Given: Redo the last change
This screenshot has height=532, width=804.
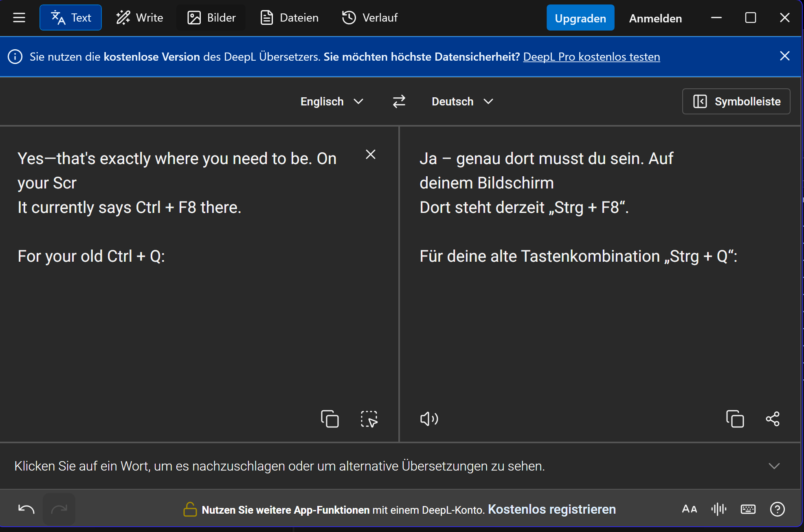Looking at the screenshot, I should click(x=59, y=509).
